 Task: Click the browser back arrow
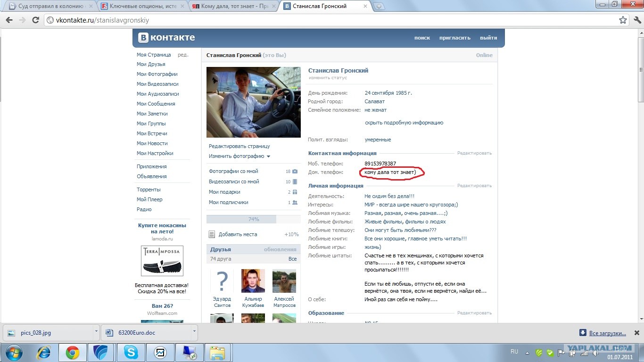9,20
